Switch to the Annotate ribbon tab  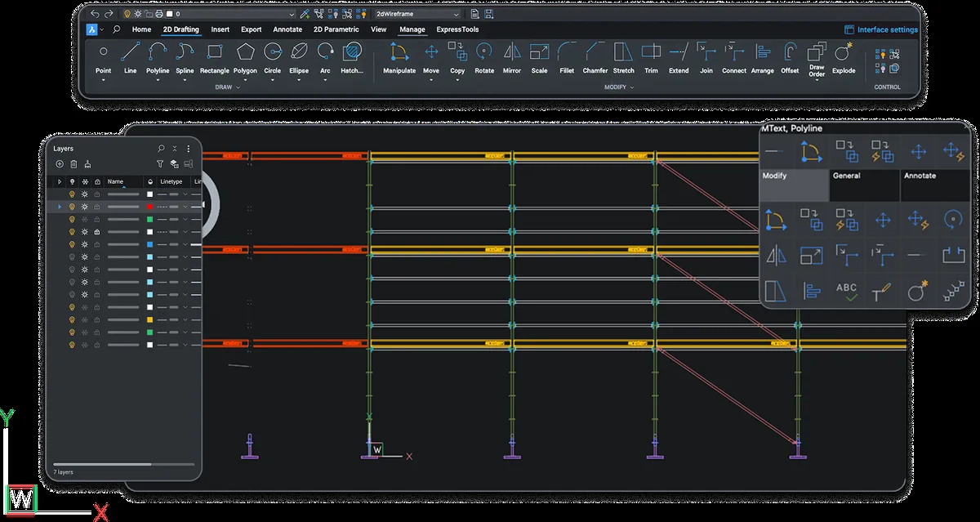point(287,29)
